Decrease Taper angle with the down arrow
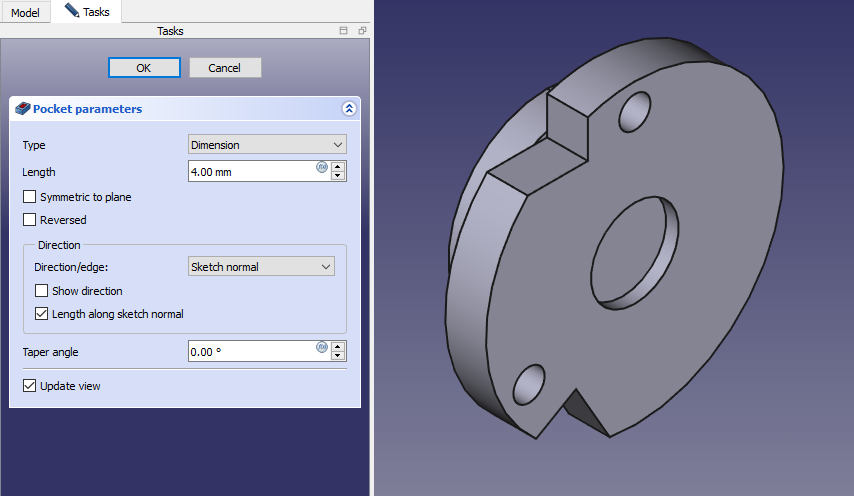The width and height of the screenshot is (854, 496). 338,356
